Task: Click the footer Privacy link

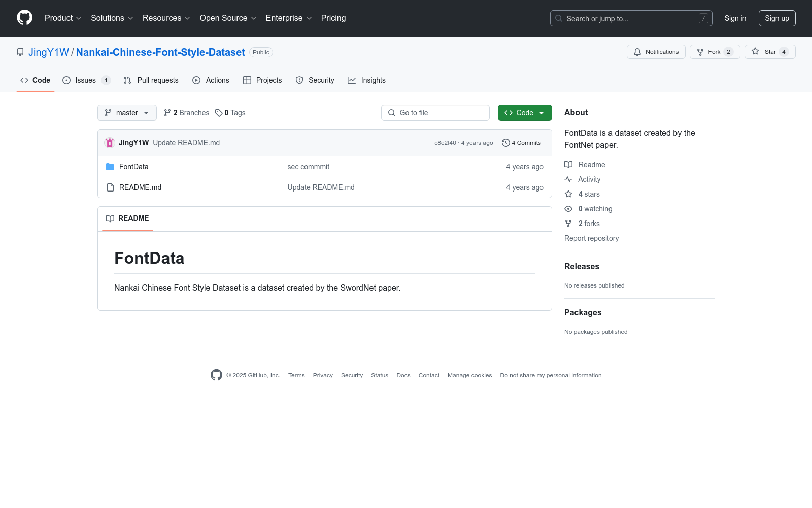Action: click(x=323, y=375)
